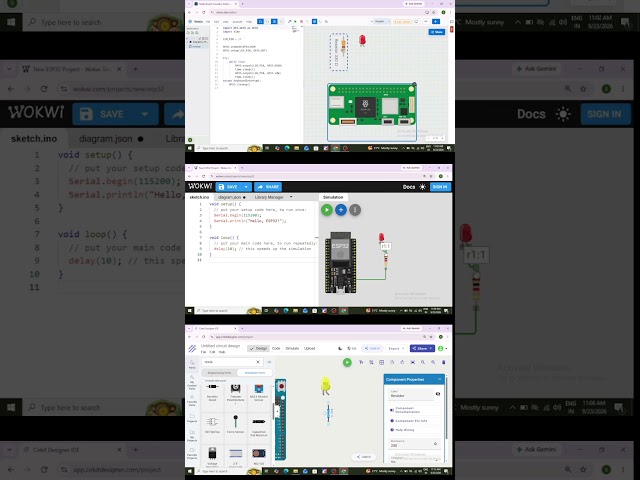Open Favorite Parts star icon in Cirkit Designer
The height and width of the screenshot is (480, 640).
click(x=192, y=400)
